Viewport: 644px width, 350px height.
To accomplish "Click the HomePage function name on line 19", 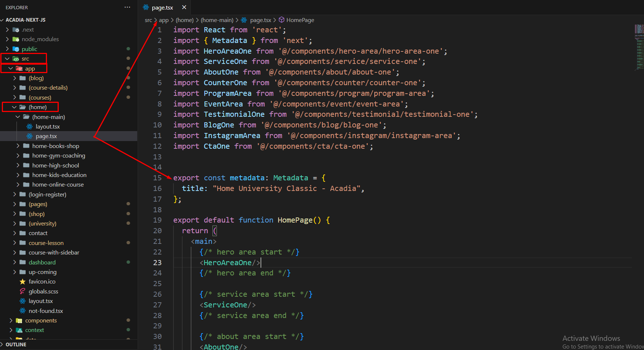I will point(295,220).
